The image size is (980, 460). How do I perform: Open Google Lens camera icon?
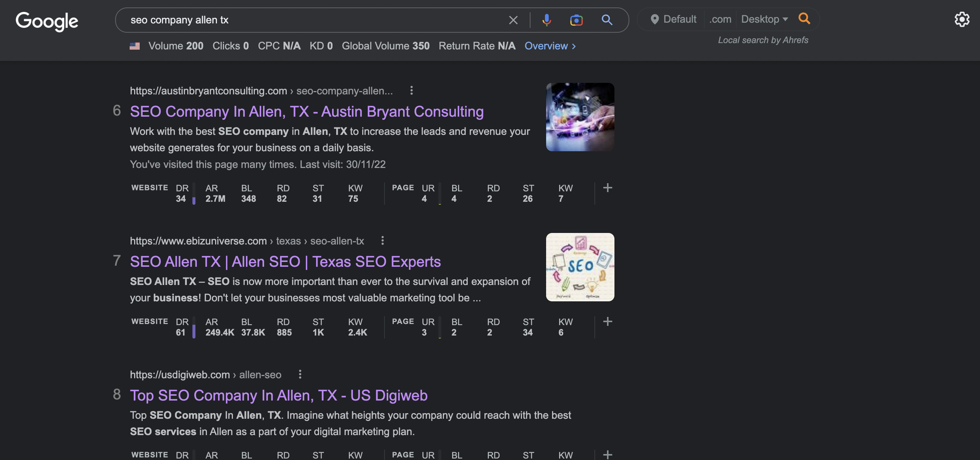coord(576,20)
